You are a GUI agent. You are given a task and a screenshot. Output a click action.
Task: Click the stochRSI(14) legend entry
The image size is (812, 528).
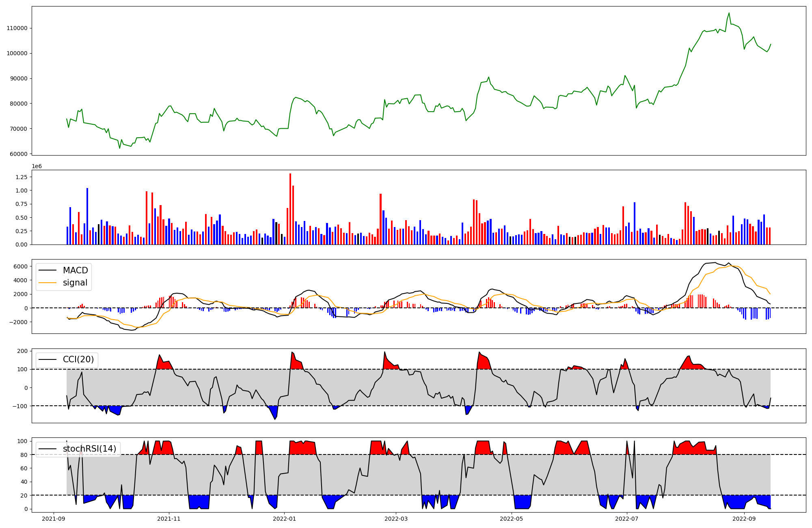pos(89,449)
